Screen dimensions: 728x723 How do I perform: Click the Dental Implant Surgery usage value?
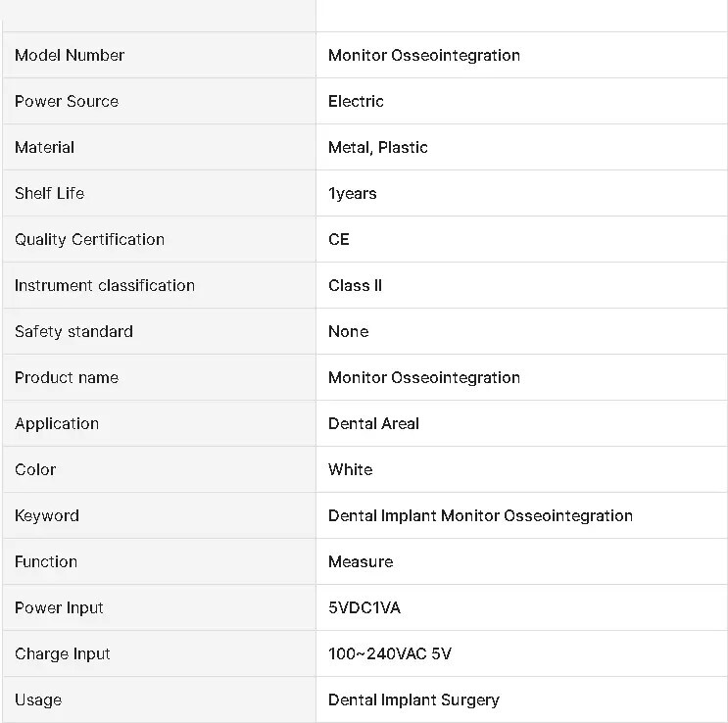pyautogui.click(x=413, y=699)
